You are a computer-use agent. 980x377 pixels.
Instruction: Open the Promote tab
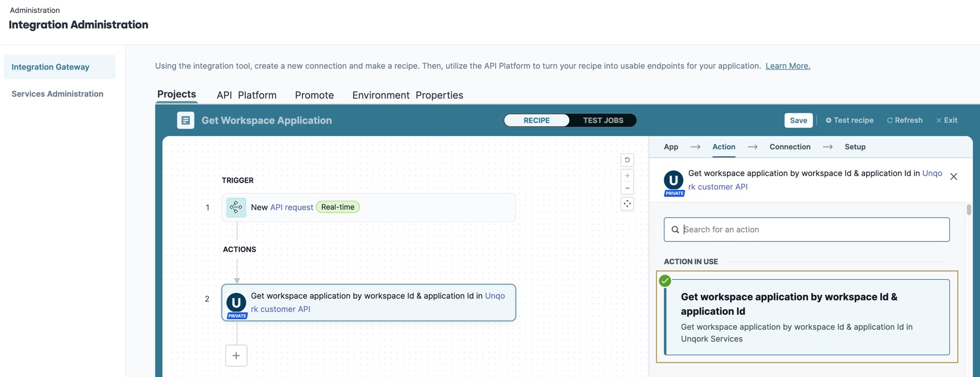[314, 95]
